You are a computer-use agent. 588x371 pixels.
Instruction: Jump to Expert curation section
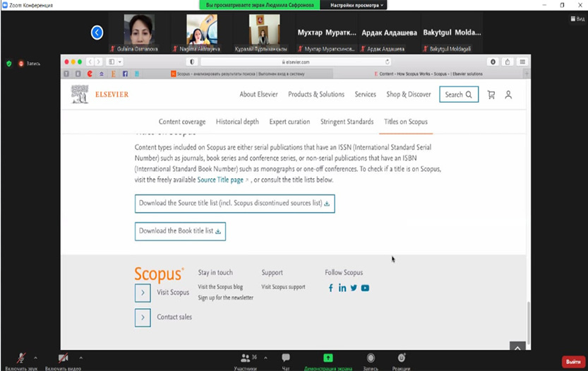coord(289,122)
